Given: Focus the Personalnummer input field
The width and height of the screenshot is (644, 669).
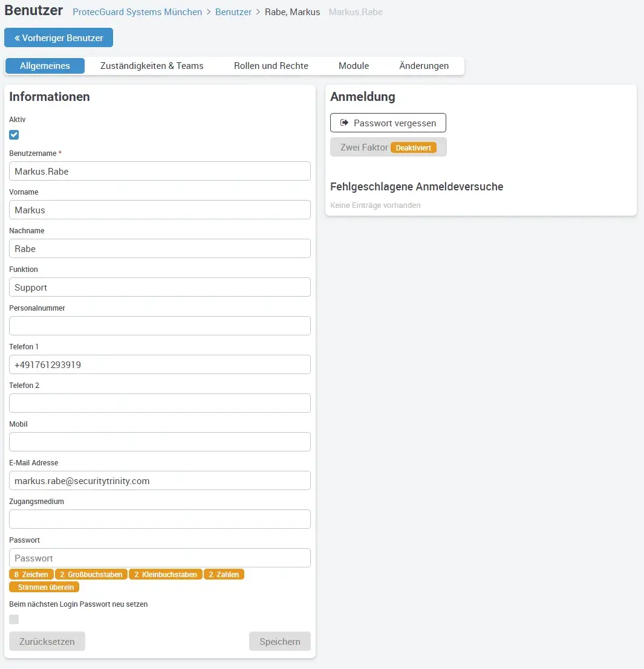Looking at the screenshot, I should tap(160, 326).
